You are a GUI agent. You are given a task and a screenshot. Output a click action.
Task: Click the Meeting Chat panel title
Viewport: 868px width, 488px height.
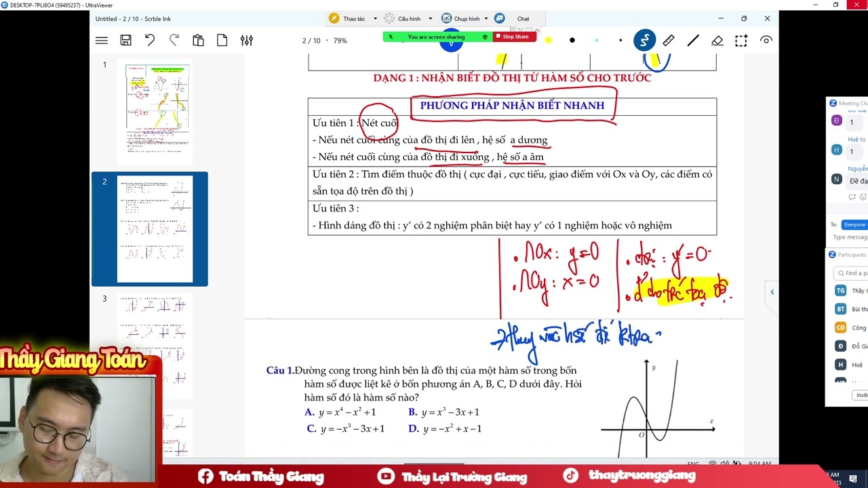tap(853, 103)
